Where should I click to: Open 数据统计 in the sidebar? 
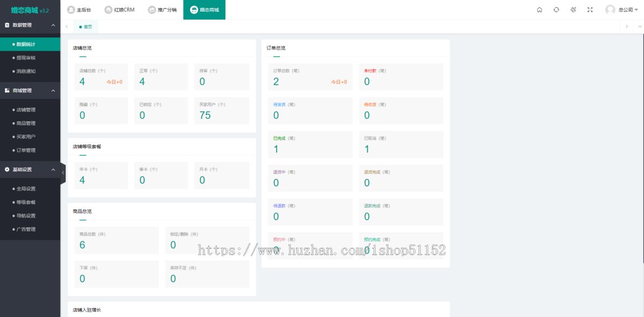pos(30,45)
